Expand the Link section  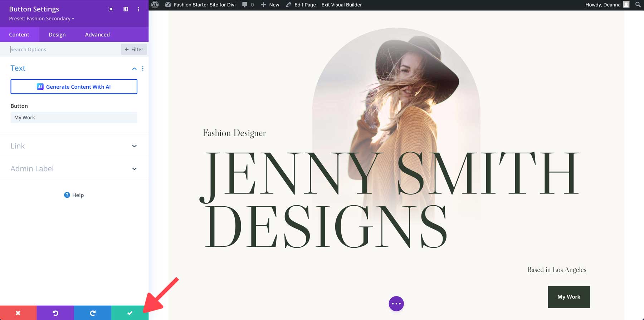pos(74,146)
